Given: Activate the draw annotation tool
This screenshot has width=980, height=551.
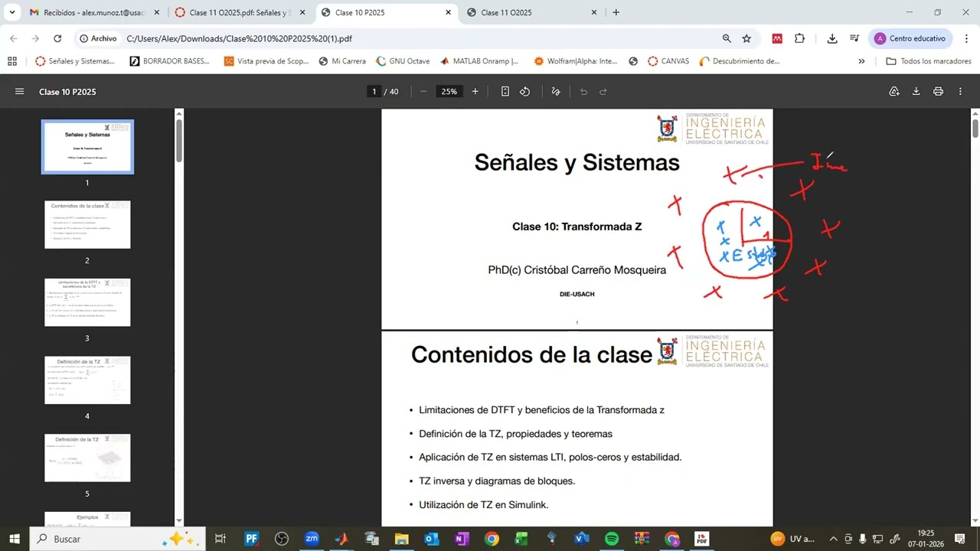Looking at the screenshot, I should coord(556,92).
